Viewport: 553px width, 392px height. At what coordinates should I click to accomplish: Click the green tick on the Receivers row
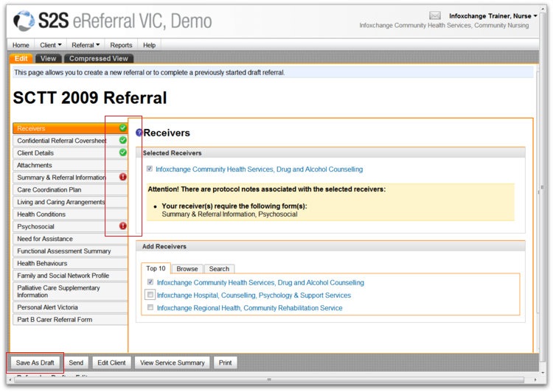(x=122, y=127)
